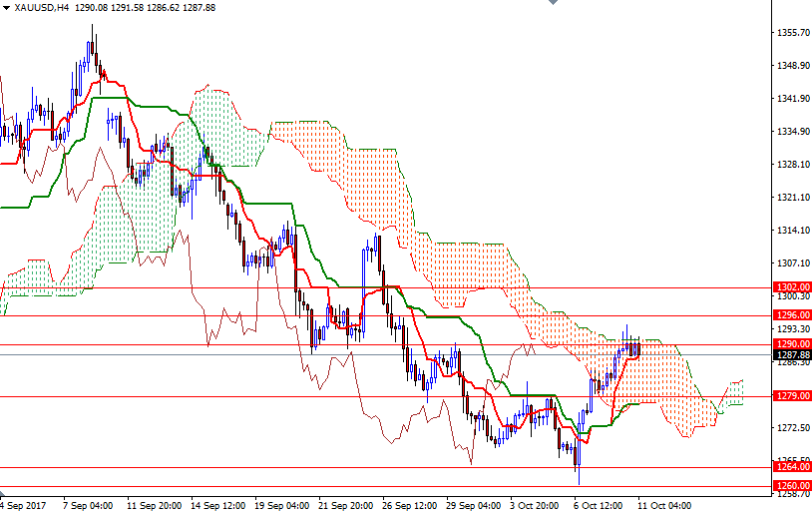This screenshot has width=812, height=513.
Task: Click the 11 Oct 04:00 time axis label
Action: click(664, 505)
